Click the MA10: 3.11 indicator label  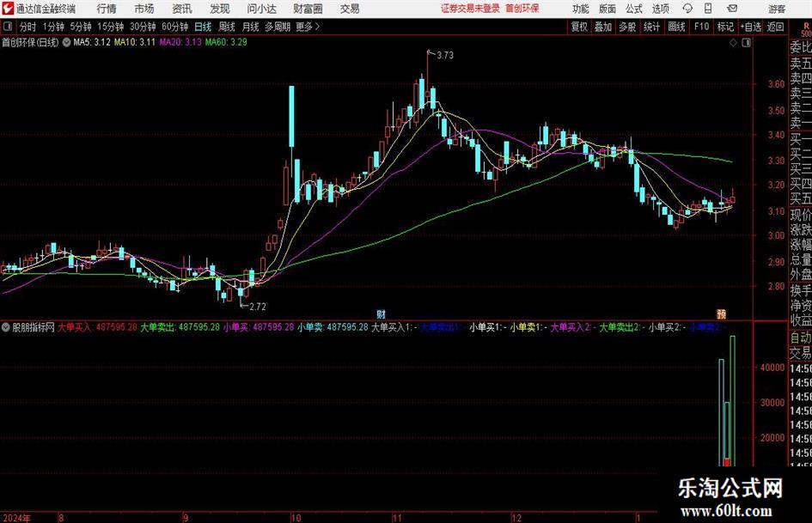[x=135, y=42]
